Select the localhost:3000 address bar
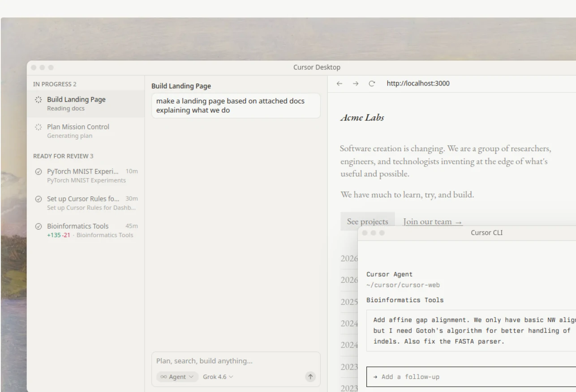Viewport: 576px width, 392px height. [x=418, y=84]
